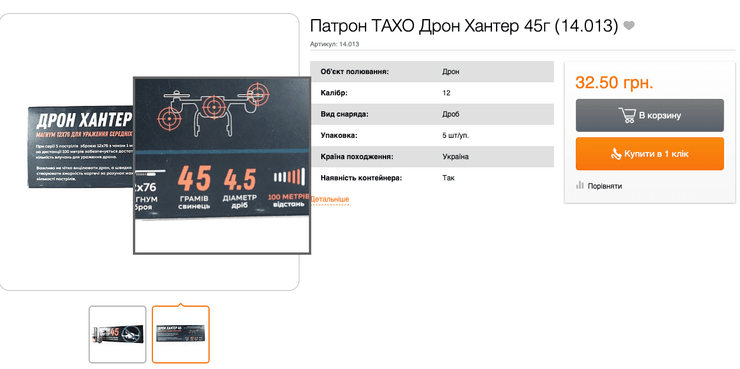Open the «Детальніше» details link
This screenshot has width=740, height=369.
(329, 199)
